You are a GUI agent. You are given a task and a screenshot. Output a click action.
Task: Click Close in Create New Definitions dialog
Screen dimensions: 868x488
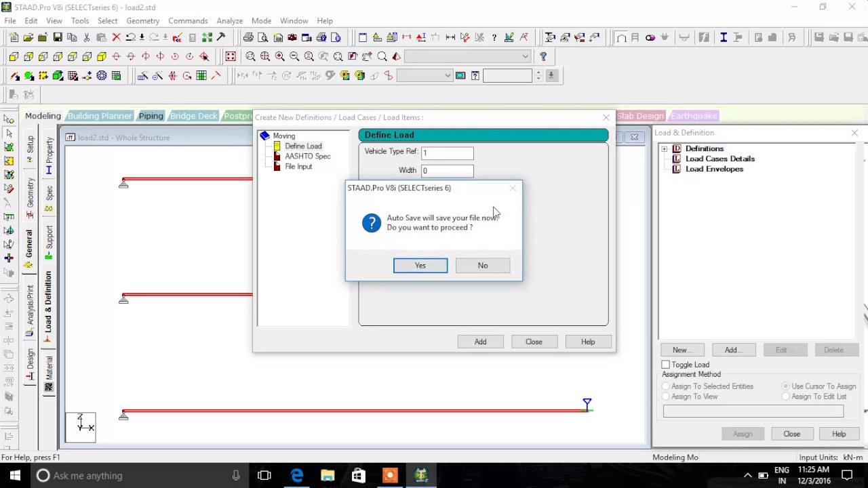(x=534, y=342)
